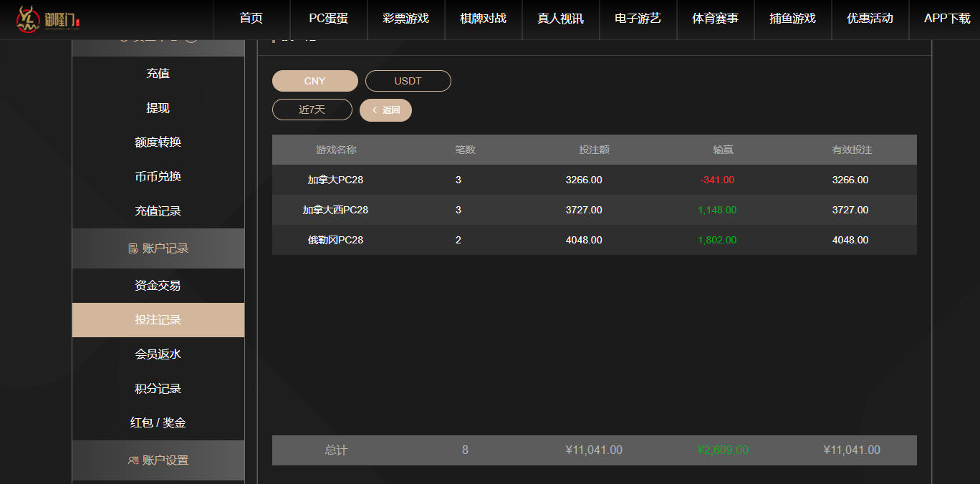Go to 体育赛事 page
The height and width of the screenshot is (484, 980).
click(x=716, y=19)
